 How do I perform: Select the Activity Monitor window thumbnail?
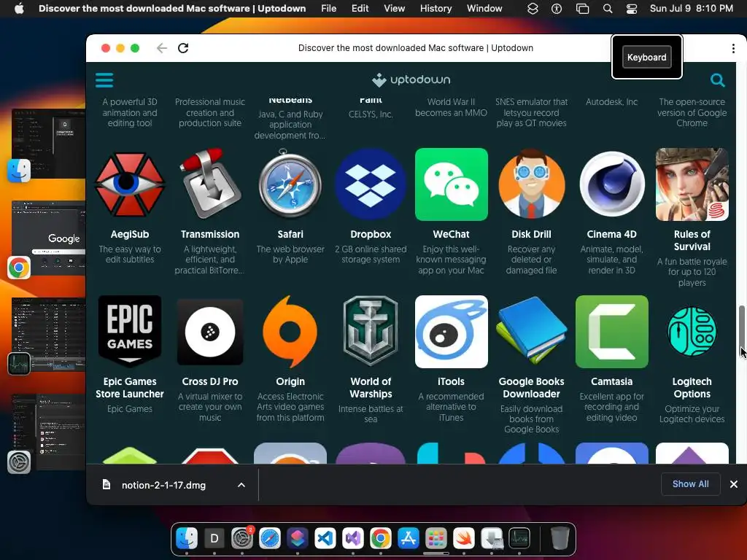[x=48, y=335]
